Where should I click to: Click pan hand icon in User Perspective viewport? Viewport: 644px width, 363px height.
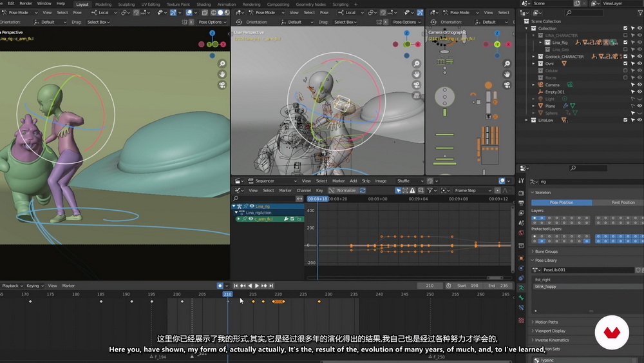(x=417, y=74)
